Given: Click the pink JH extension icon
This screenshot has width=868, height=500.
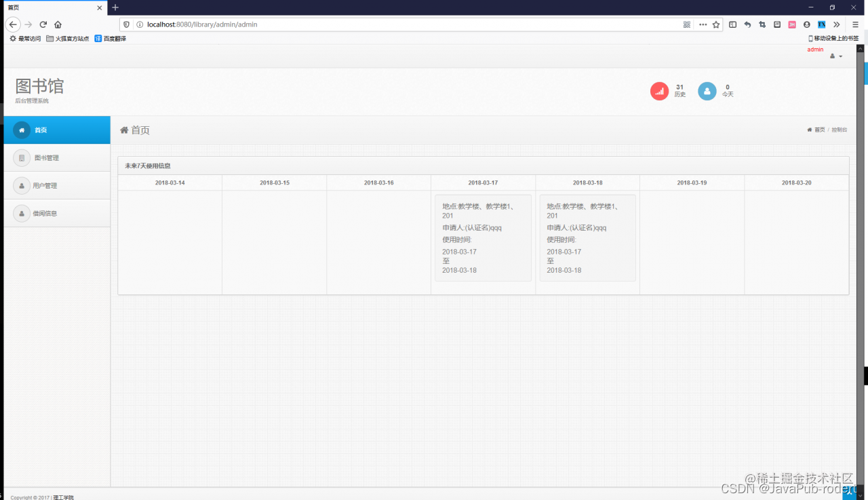Looking at the screenshot, I should point(792,24).
